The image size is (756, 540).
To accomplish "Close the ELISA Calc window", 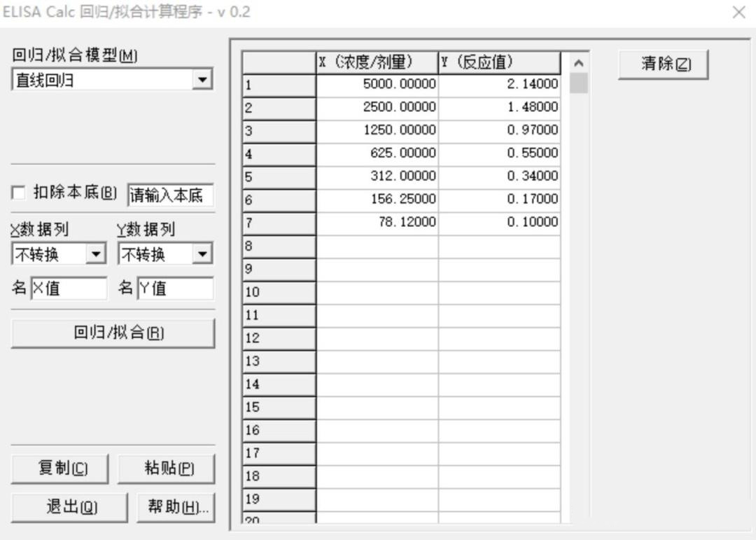I will click(738, 12).
